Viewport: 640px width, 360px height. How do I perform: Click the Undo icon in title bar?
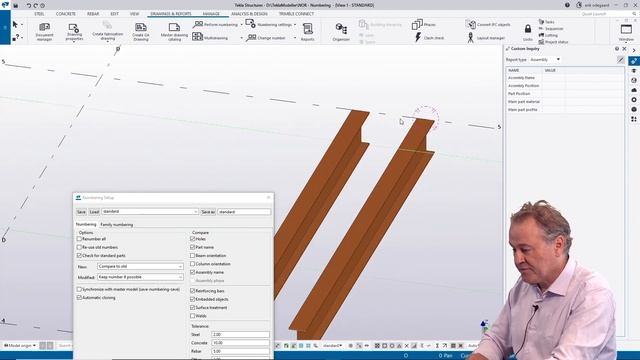(28, 5)
